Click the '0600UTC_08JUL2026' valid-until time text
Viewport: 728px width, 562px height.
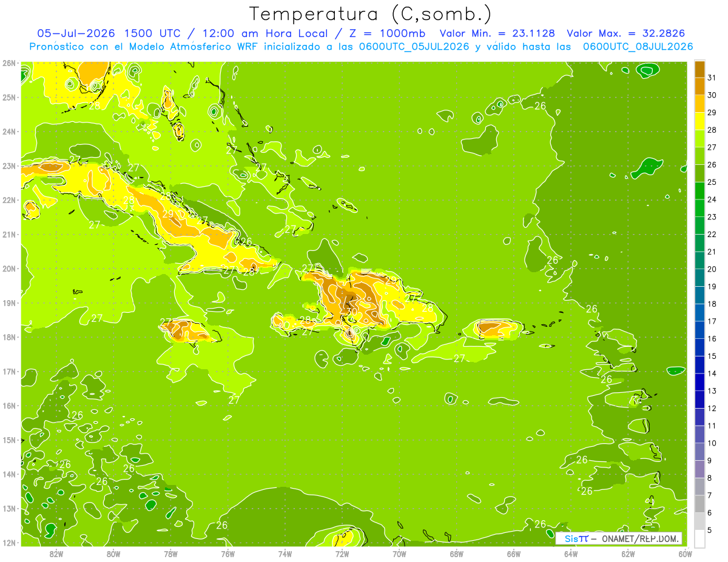(x=638, y=46)
